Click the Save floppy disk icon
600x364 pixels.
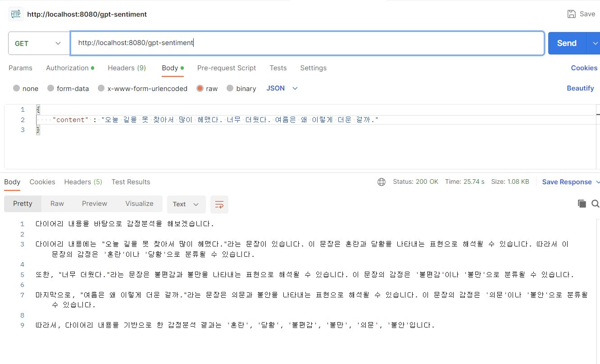coord(572,14)
